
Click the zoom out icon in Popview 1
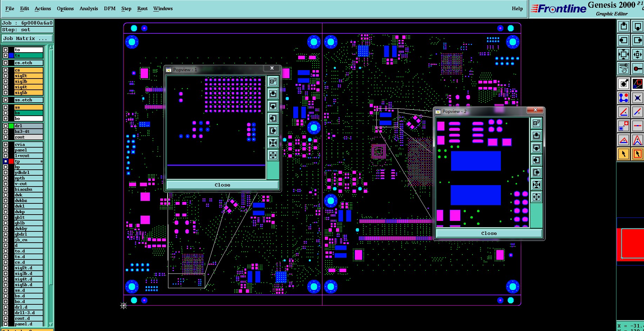[x=273, y=155]
